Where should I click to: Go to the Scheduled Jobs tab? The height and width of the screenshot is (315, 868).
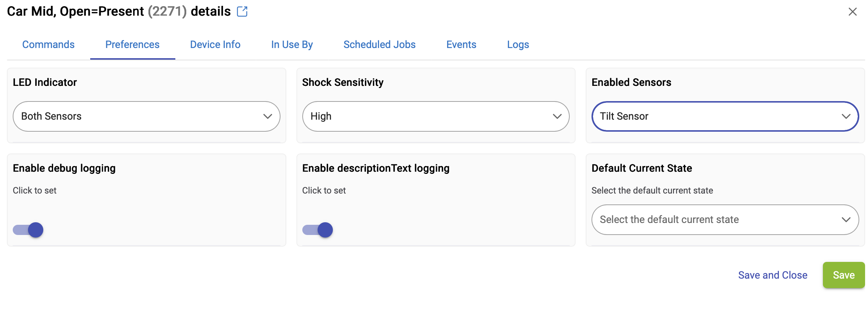[379, 44]
